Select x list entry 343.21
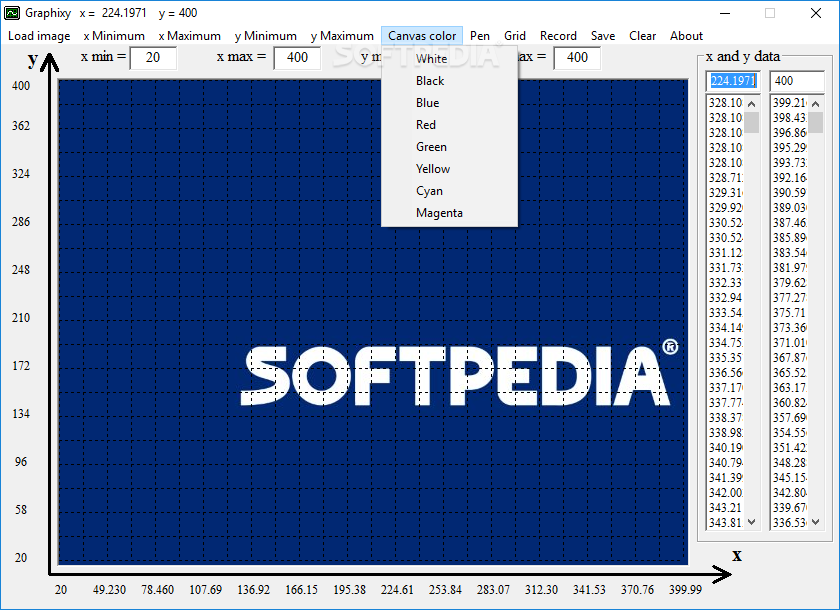 point(725,508)
